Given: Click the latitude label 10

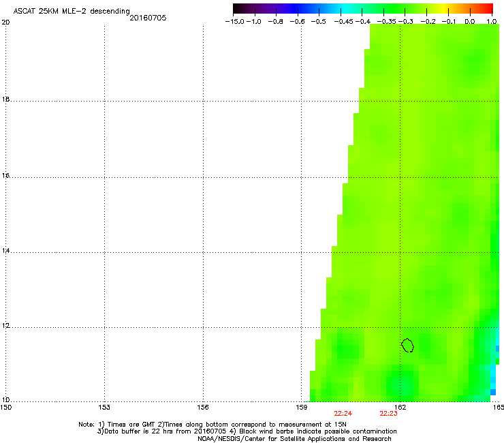Looking at the screenshot, I should pyautogui.click(x=5, y=400).
